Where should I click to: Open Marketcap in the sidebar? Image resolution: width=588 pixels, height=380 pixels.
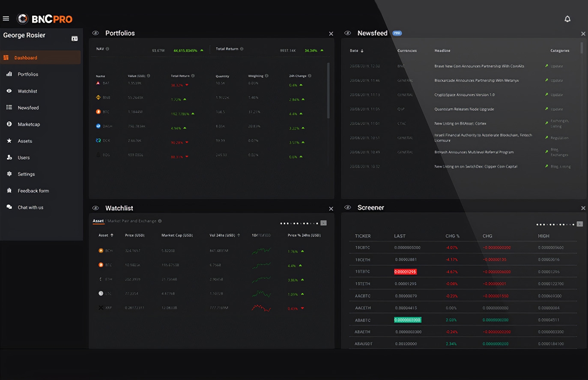(x=29, y=124)
